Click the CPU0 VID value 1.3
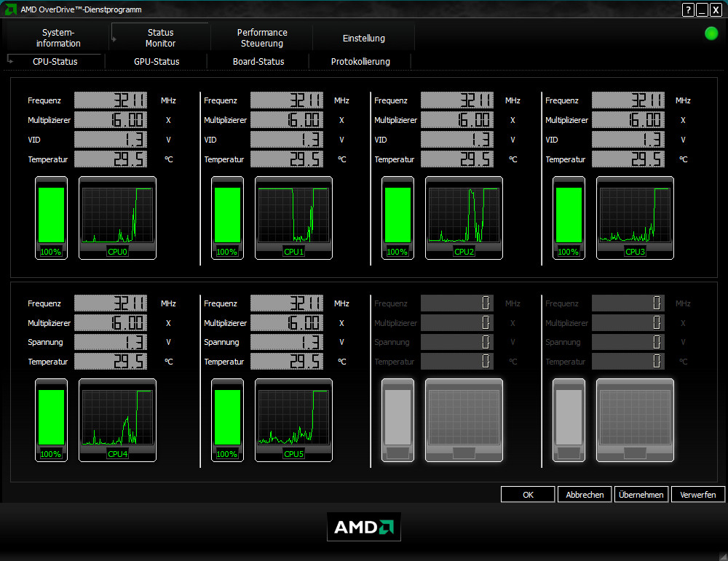 [x=111, y=139]
